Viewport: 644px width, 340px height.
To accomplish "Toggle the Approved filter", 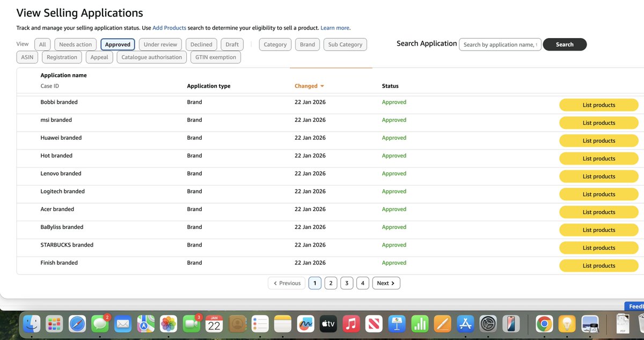I will 118,45.
